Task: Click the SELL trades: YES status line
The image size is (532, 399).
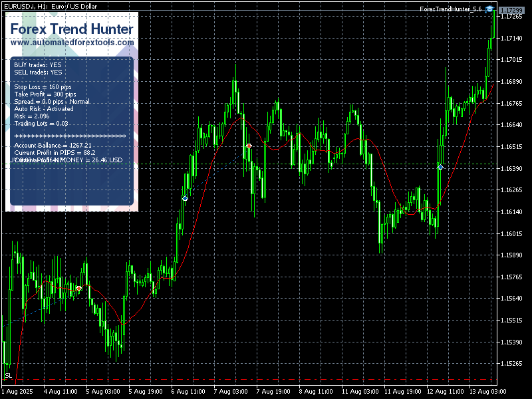Action: pos(38,72)
